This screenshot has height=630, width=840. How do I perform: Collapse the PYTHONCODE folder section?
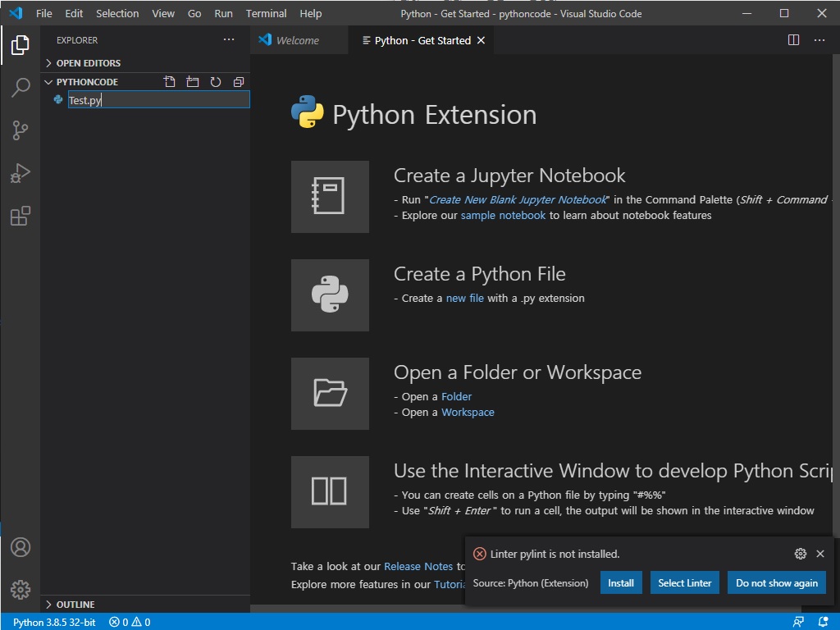pyautogui.click(x=81, y=82)
